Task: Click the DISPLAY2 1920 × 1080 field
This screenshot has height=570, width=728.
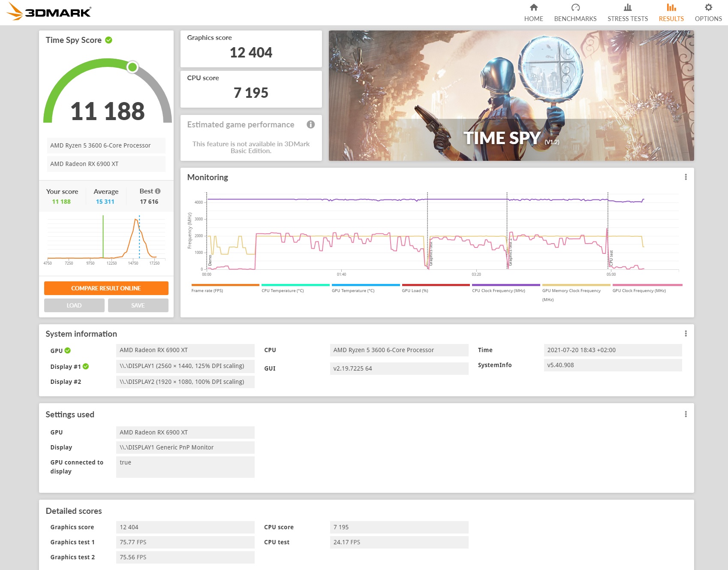Action: pyautogui.click(x=185, y=382)
